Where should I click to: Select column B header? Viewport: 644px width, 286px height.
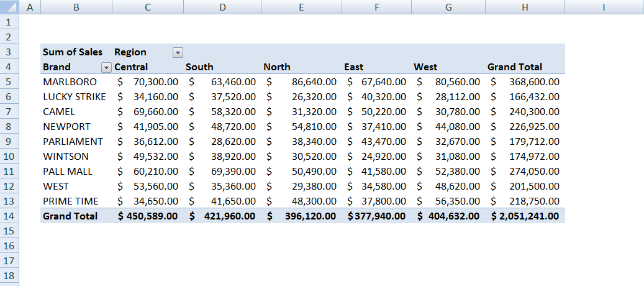tap(76, 7)
